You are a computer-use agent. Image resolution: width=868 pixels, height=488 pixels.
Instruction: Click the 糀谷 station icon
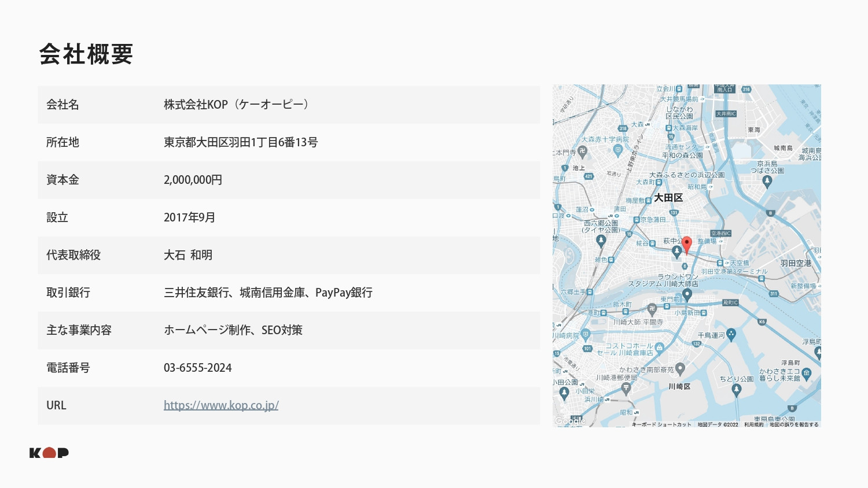[x=652, y=243]
